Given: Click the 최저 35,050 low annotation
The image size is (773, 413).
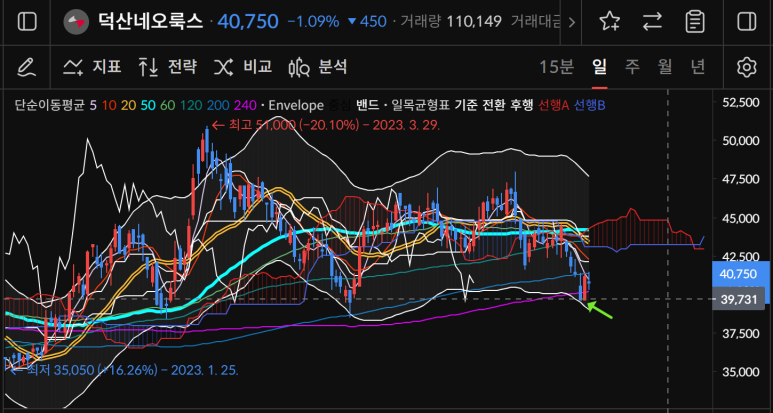Looking at the screenshot, I should pyautogui.click(x=124, y=370).
